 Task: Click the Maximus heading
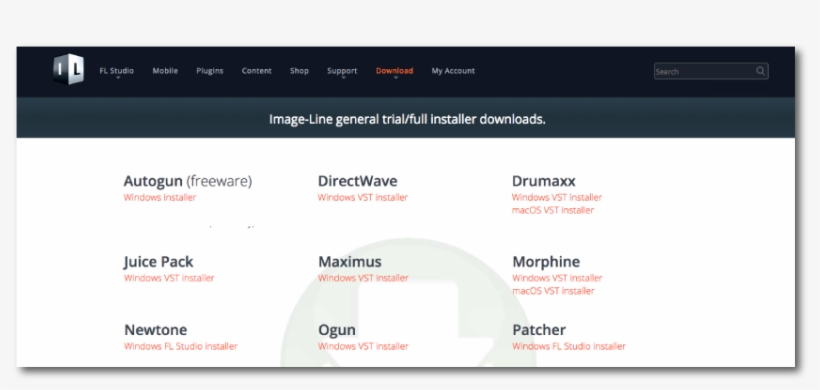tap(350, 261)
